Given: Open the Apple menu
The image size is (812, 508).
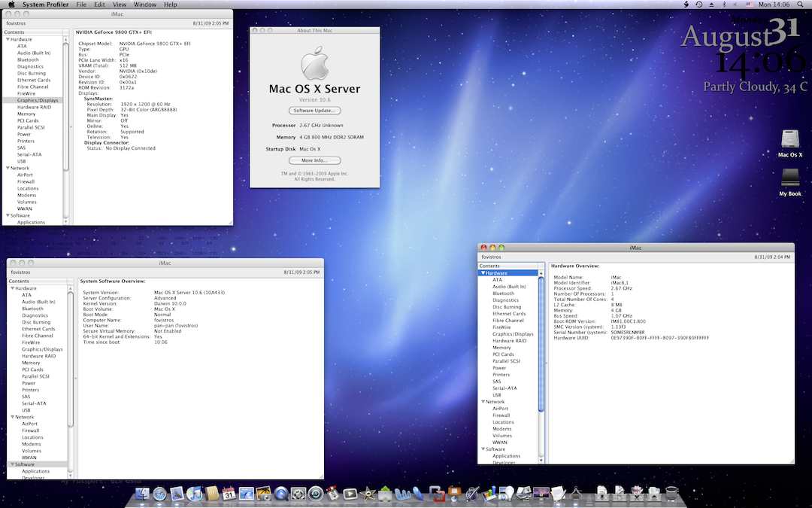Looking at the screenshot, I should (x=11, y=5).
